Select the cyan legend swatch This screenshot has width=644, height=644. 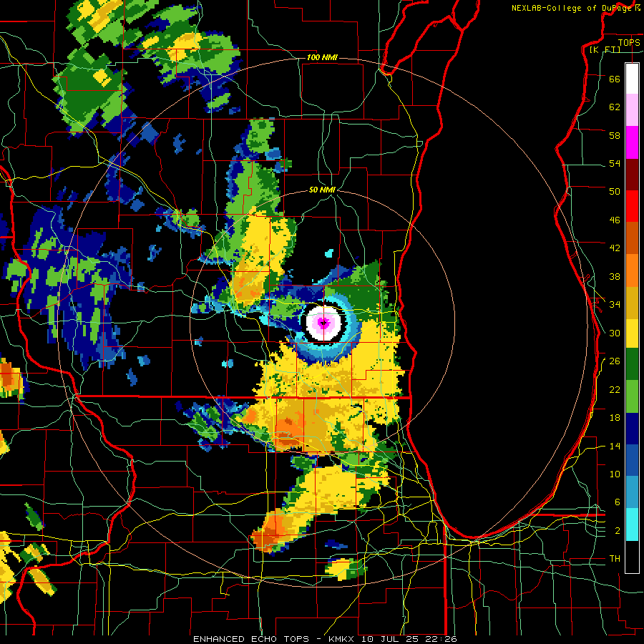click(632, 525)
